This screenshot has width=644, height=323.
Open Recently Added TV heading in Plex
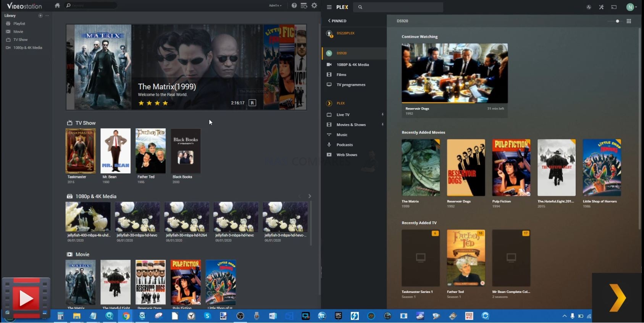(x=419, y=223)
